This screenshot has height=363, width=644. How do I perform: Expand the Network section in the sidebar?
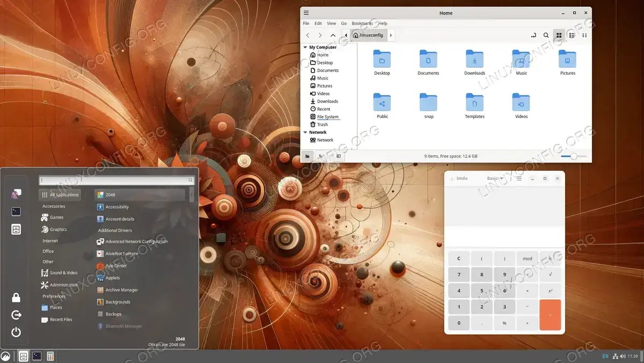(x=306, y=132)
